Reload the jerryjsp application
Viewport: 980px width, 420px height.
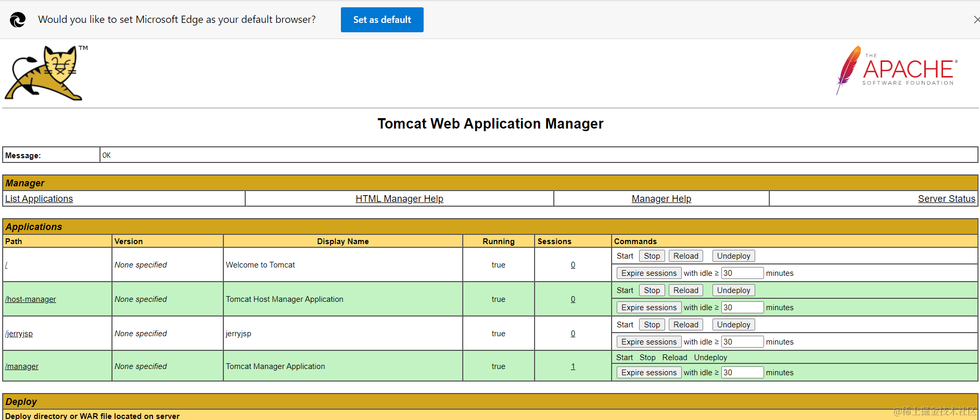click(685, 325)
